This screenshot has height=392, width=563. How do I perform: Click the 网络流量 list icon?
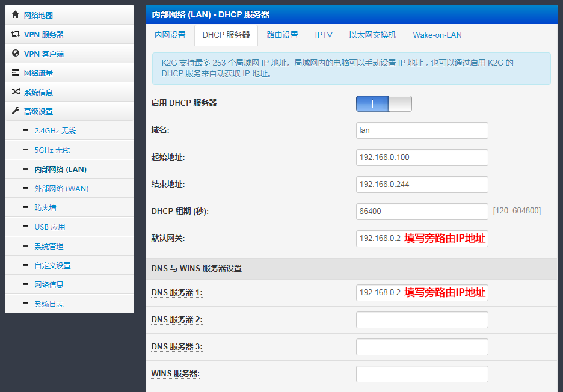[x=16, y=73]
